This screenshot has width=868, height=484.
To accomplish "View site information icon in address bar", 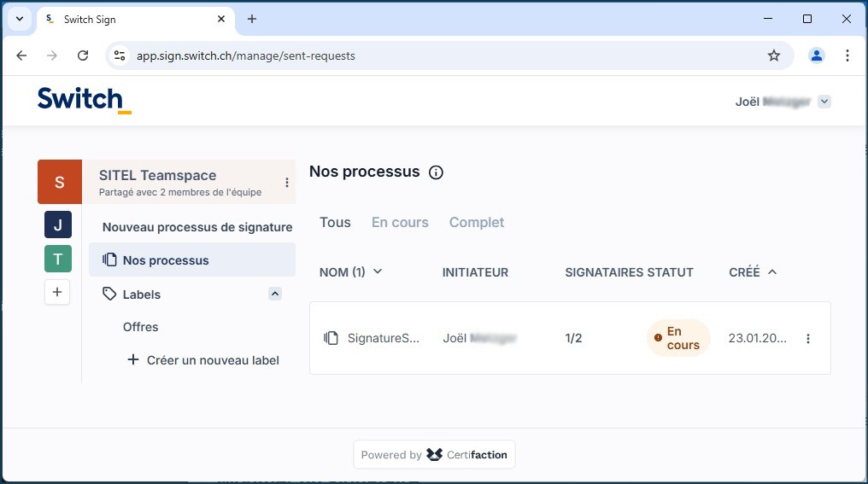I will tap(120, 55).
